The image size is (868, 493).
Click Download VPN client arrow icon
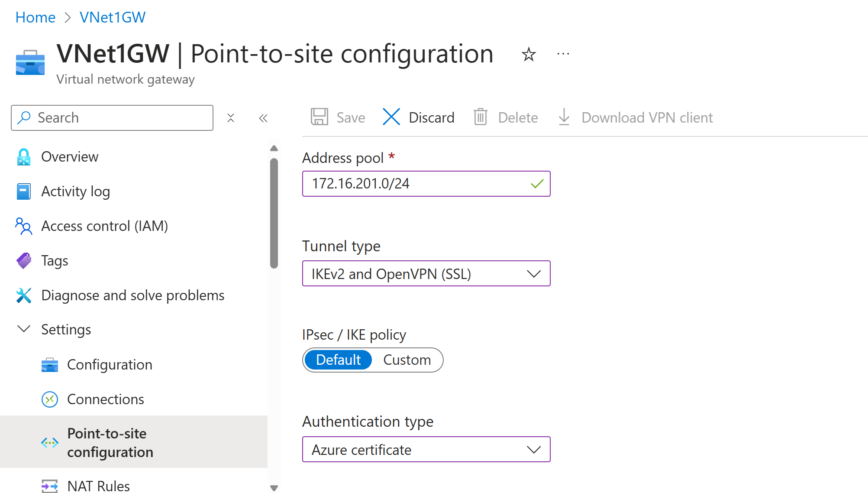pyautogui.click(x=564, y=117)
